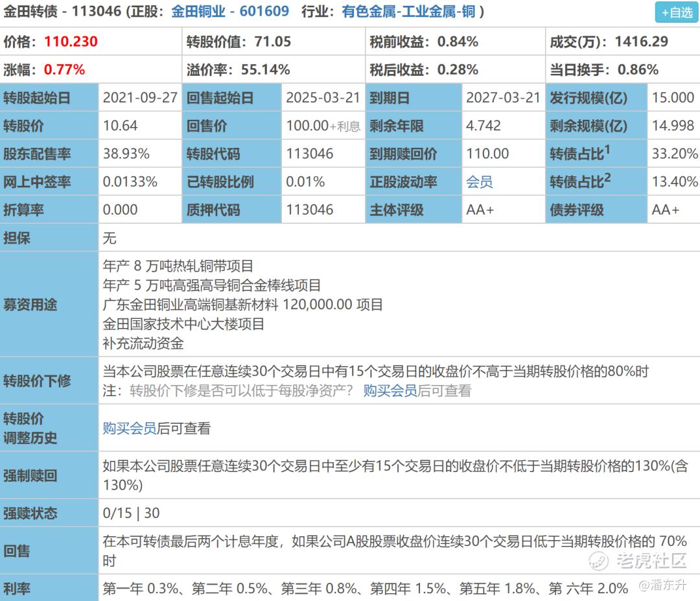Select the line 年产 5 万吨高强高导铜合金棒线项目
This screenshot has width=700, height=601.
[x=211, y=285]
